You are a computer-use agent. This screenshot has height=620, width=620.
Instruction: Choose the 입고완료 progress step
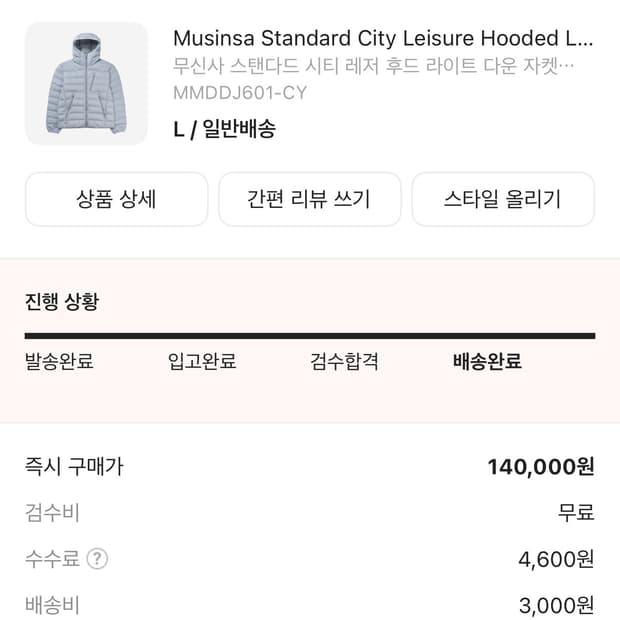pyautogui.click(x=202, y=362)
